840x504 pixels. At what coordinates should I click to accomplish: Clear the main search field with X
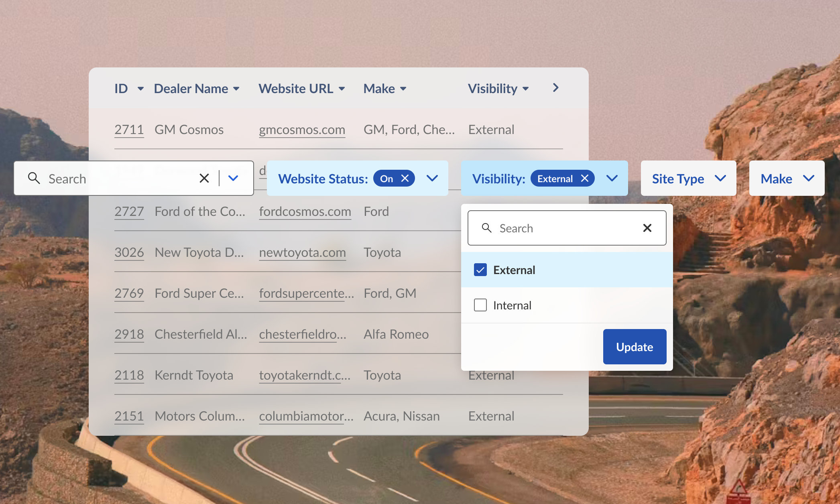pos(204,178)
